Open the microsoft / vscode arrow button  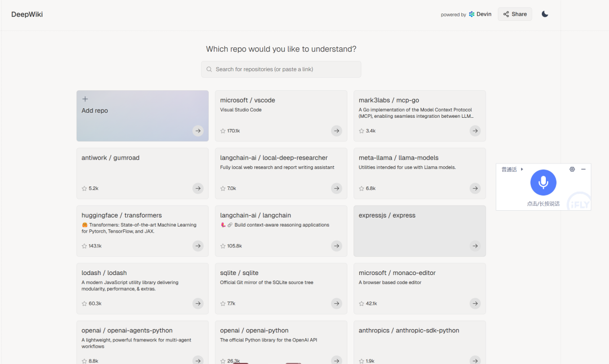337,131
